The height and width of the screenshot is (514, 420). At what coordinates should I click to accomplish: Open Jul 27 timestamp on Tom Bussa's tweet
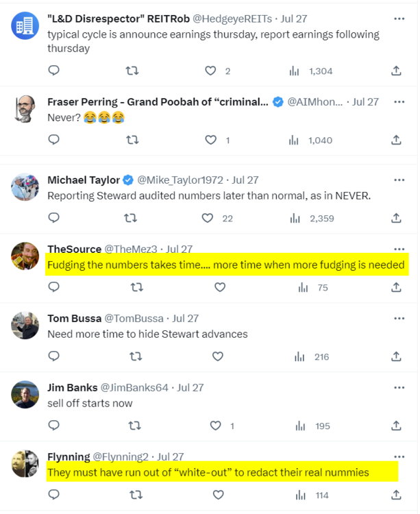(x=185, y=318)
